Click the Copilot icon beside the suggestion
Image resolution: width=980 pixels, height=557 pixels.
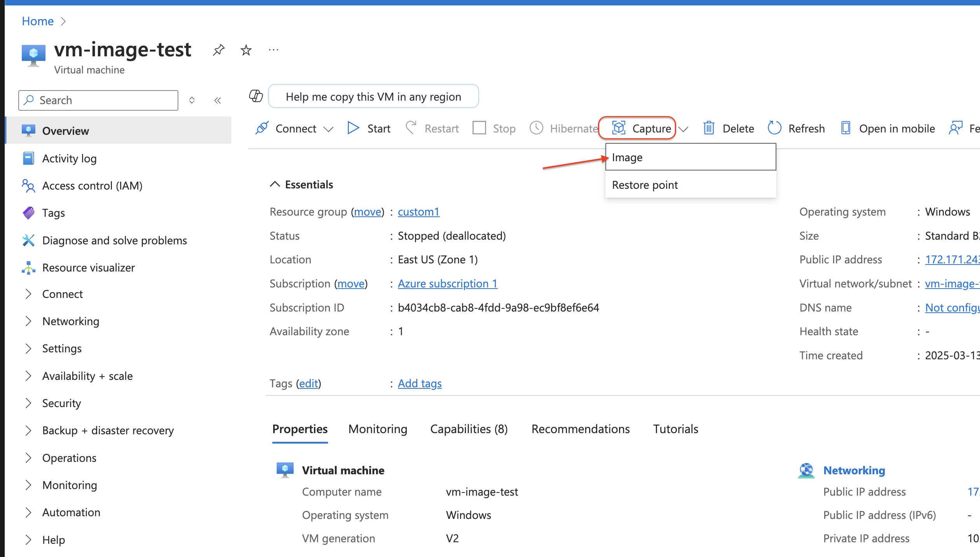tap(256, 96)
